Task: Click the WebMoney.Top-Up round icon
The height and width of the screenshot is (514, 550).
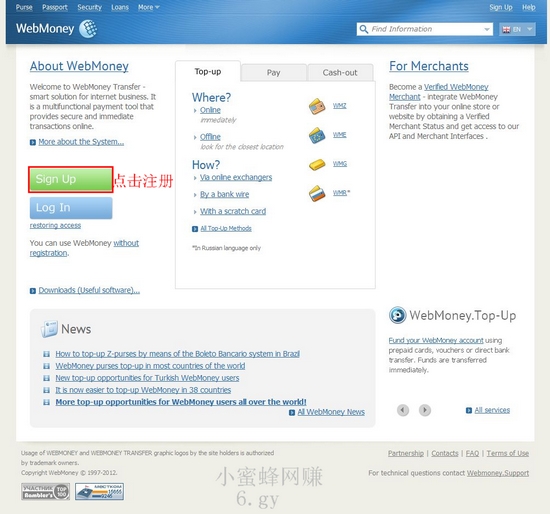Action: [397, 315]
